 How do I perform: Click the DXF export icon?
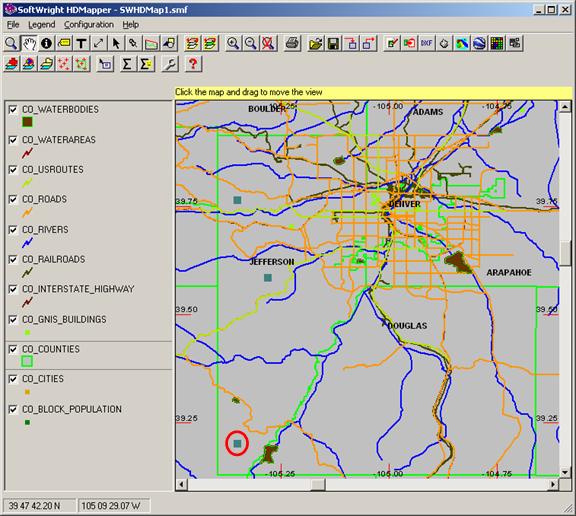pyautogui.click(x=426, y=43)
